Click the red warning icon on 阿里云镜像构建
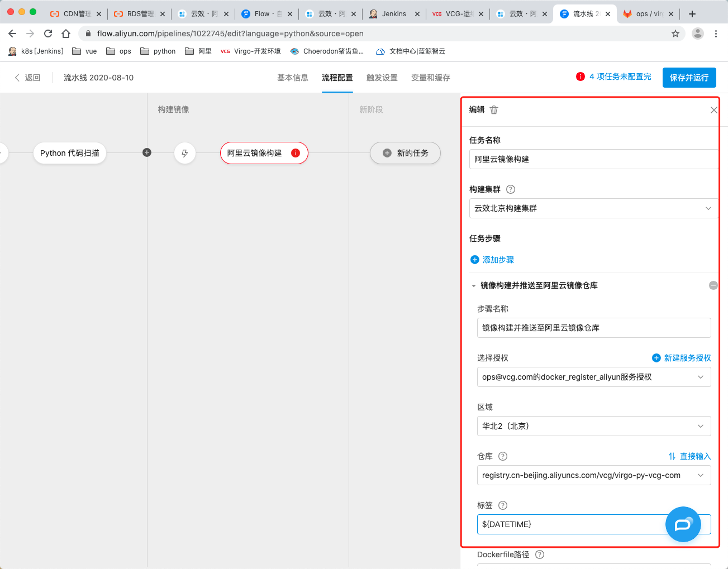The width and height of the screenshot is (728, 569). 296,153
